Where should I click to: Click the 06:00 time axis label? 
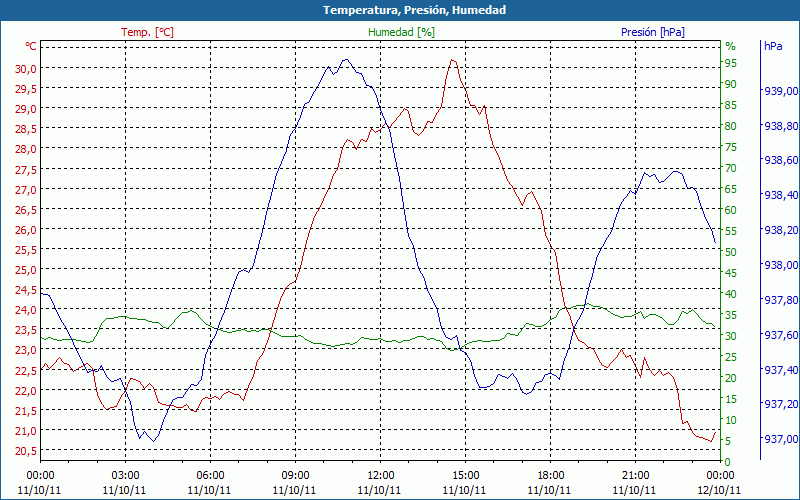point(210,476)
